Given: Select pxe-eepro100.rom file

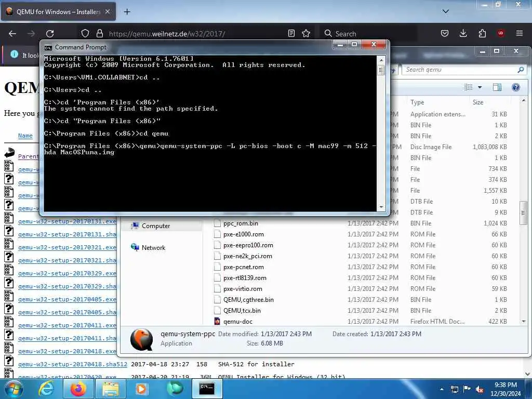Looking at the screenshot, I should point(248,245).
